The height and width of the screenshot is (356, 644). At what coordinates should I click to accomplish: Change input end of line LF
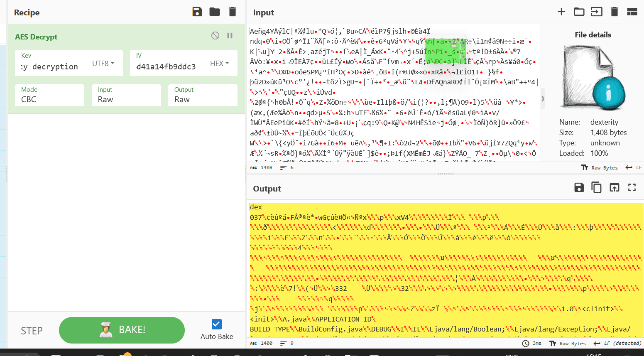[x=634, y=167]
